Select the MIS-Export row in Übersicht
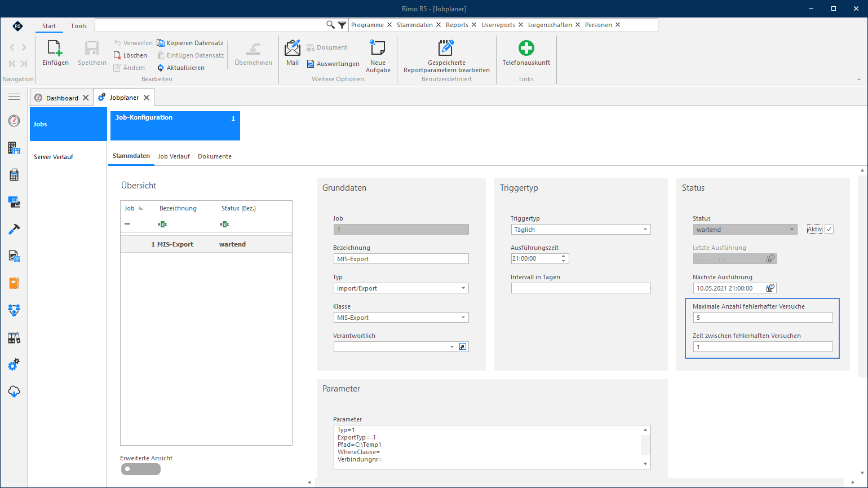Screen dimensions: 868x488 pyautogui.click(x=206, y=244)
